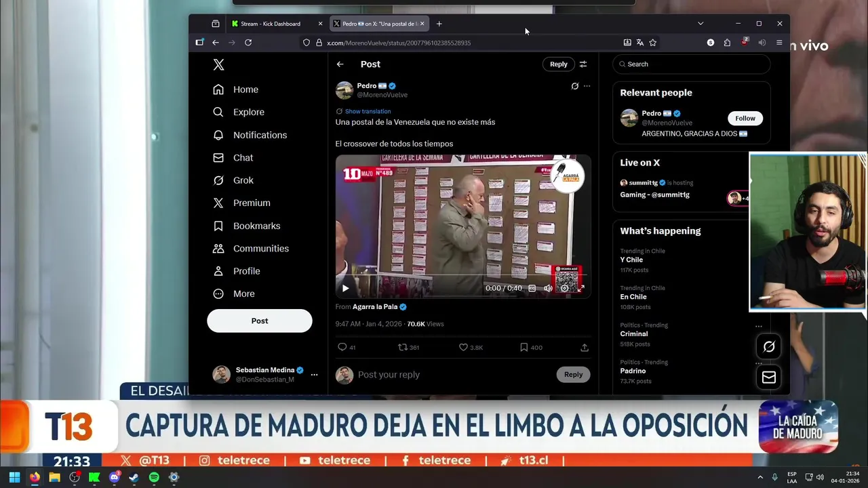Bookmark the post with 400 bookmarks
The image size is (868, 488).
(531, 347)
